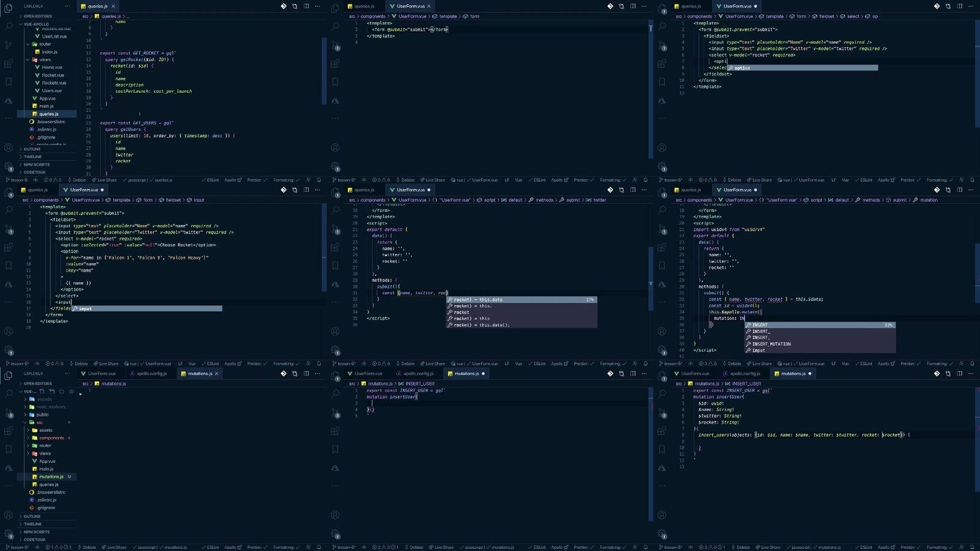Collapse the router folder in top-left Explorer
This screenshot has height=551, width=980.
click(45, 44)
